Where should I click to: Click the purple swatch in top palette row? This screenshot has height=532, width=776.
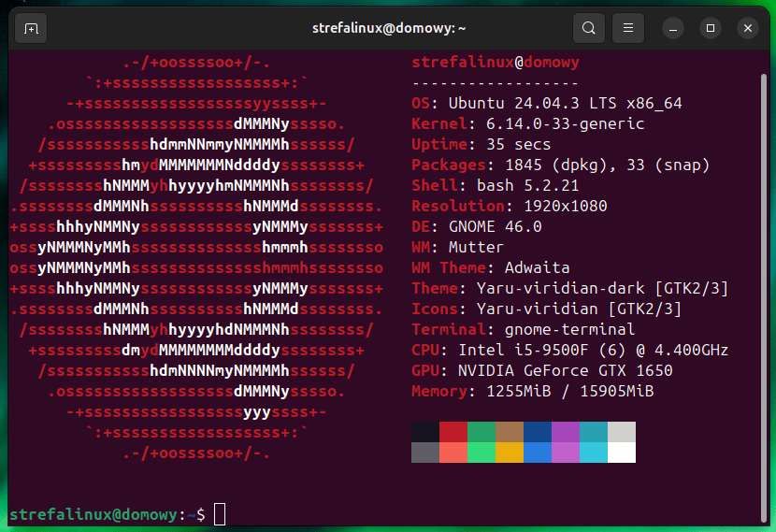coord(565,432)
